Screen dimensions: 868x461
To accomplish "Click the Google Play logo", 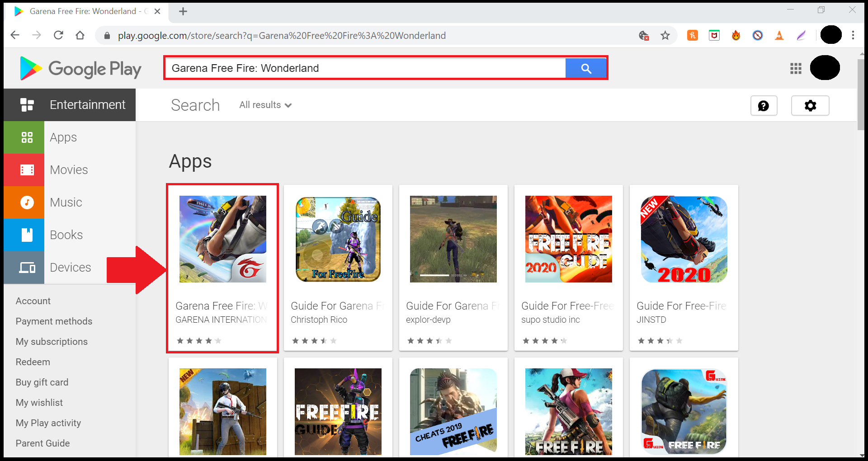I will [x=80, y=69].
